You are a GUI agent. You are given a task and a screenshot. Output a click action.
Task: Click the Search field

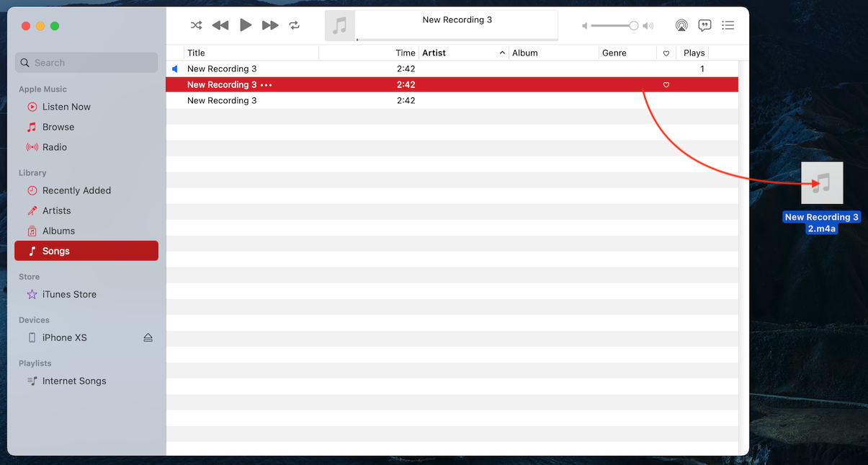click(86, 63)
